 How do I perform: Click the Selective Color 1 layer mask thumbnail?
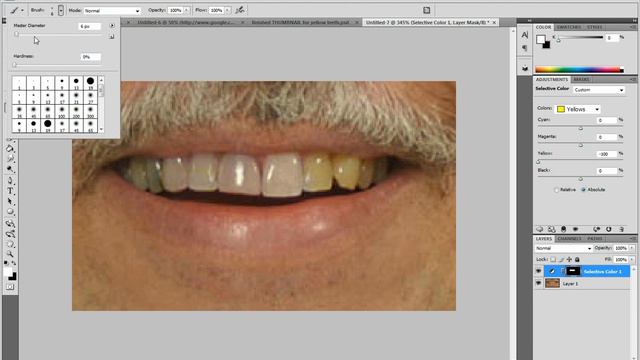click(x=573, y=271)
